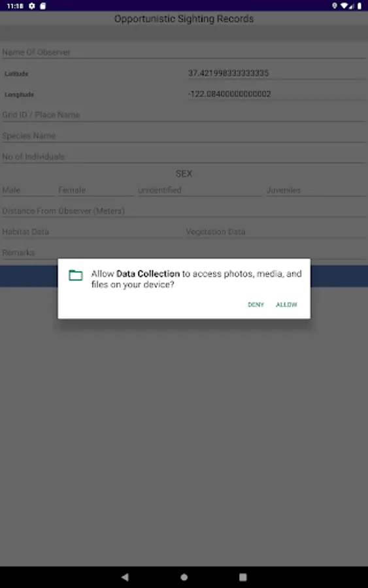Screen dimensions: 368x588
Task: Tap the Wi-Fi signal status icon
Action: tap(344, 6)
